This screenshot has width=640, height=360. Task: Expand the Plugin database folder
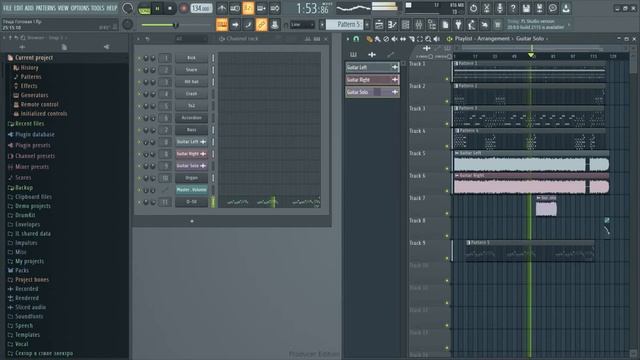(x=31, y=134)
